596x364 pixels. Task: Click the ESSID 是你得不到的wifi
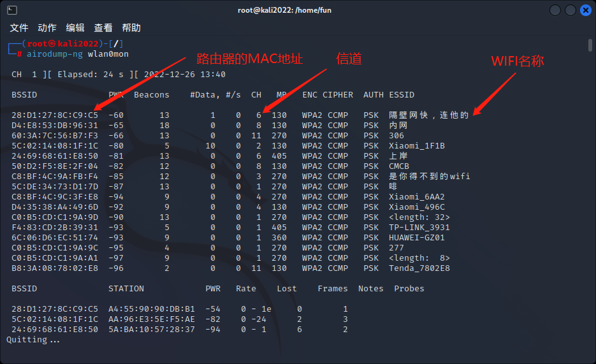coord(430,177)
